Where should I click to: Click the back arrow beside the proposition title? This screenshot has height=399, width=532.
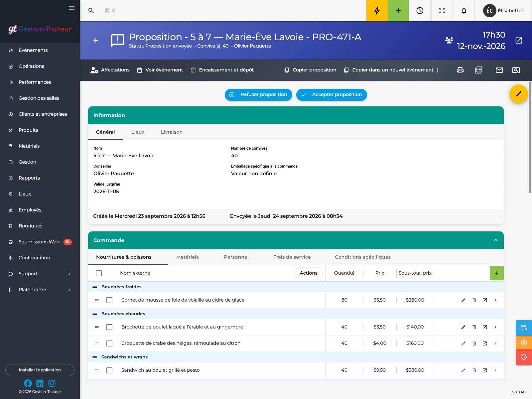point(96,41)
